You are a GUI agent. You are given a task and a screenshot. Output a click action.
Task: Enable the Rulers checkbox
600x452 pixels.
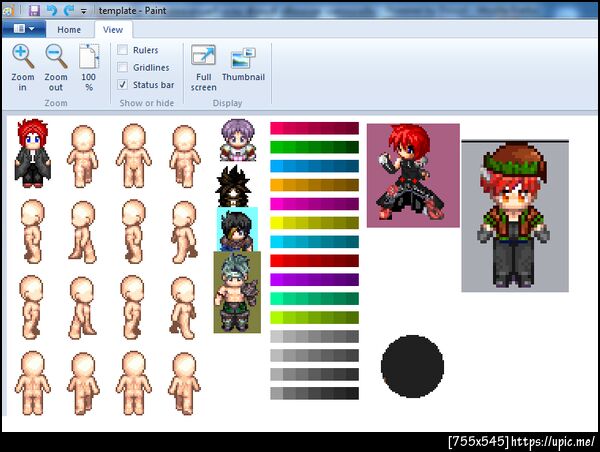coord(122,50)
